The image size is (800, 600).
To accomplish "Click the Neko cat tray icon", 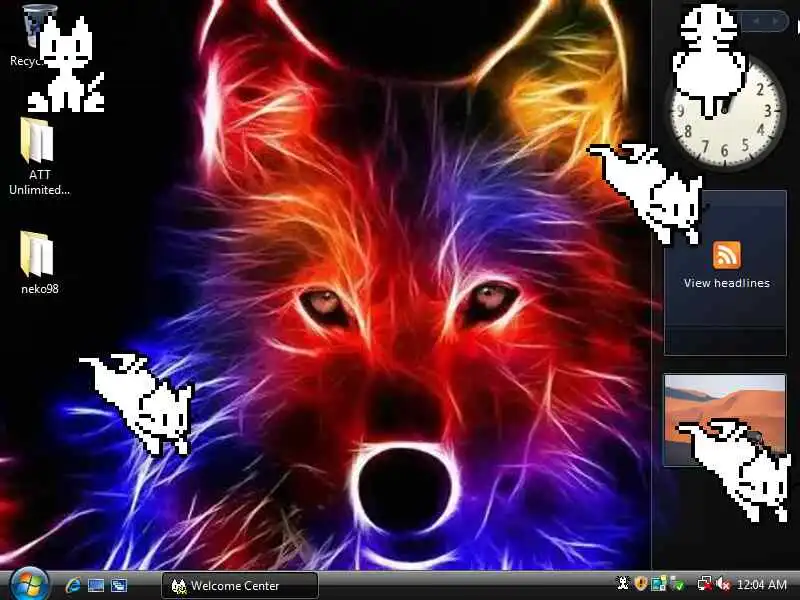I will pos(623,583).
